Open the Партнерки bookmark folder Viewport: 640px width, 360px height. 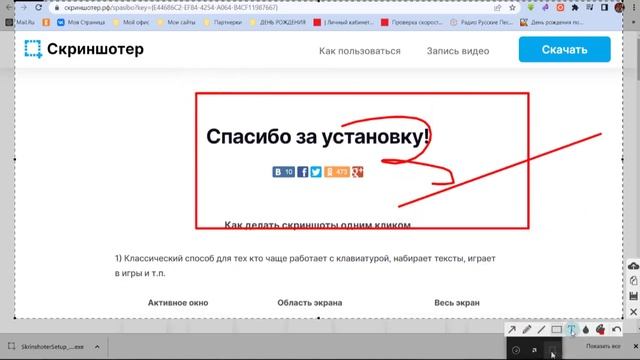(223, 22)
